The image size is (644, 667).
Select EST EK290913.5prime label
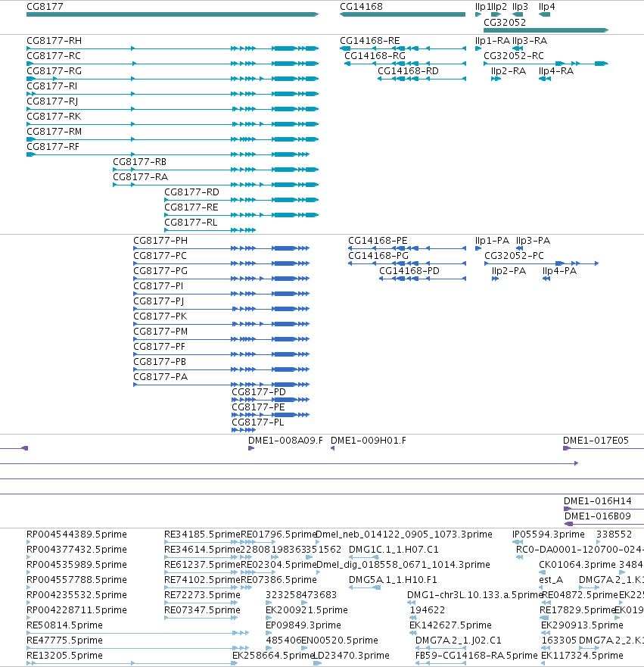pos(583,625)
